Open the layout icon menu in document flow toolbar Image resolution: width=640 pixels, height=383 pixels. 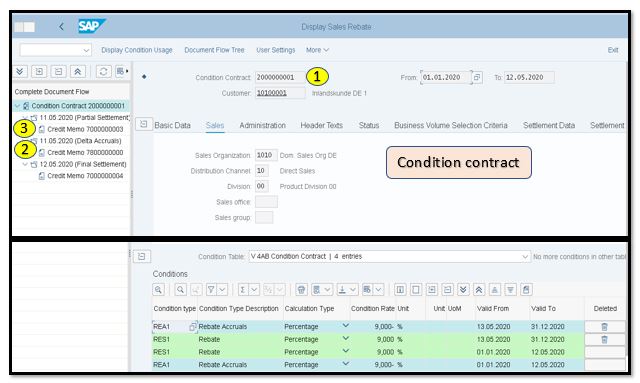pyautogui.click(x=122, y=71)
